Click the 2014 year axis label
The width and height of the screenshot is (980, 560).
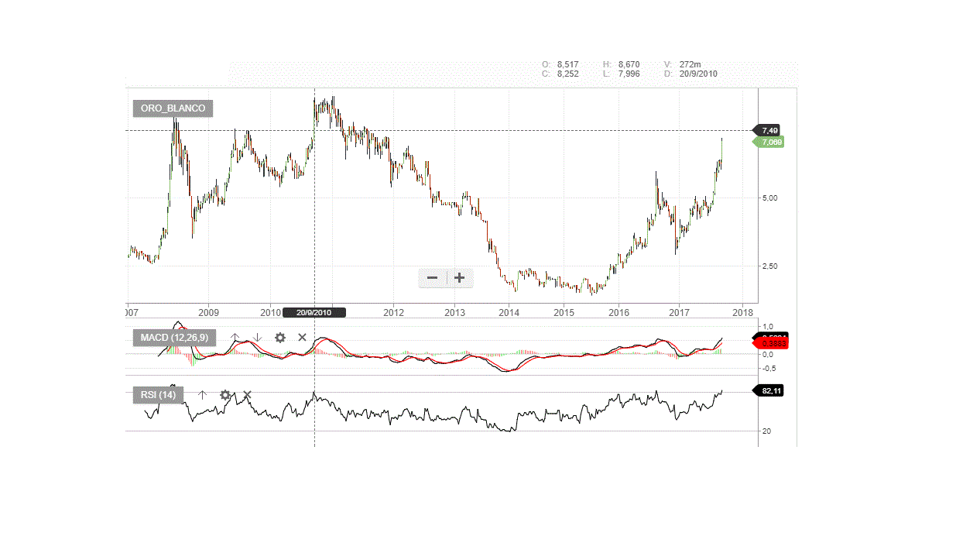click(x=509, y=313)
